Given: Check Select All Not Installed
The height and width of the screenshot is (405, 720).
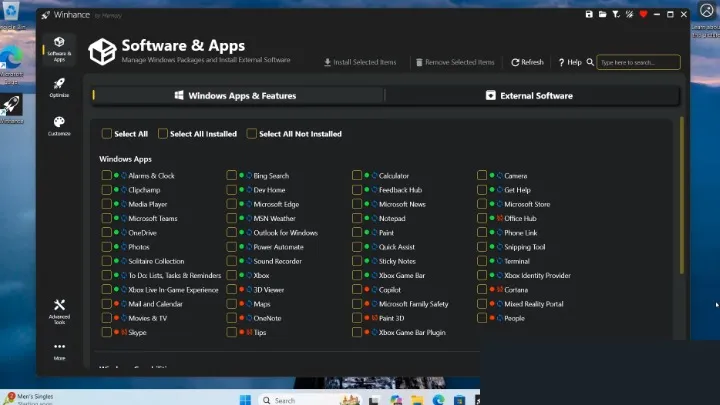Looking at the screenshot, I should [252, 134].
